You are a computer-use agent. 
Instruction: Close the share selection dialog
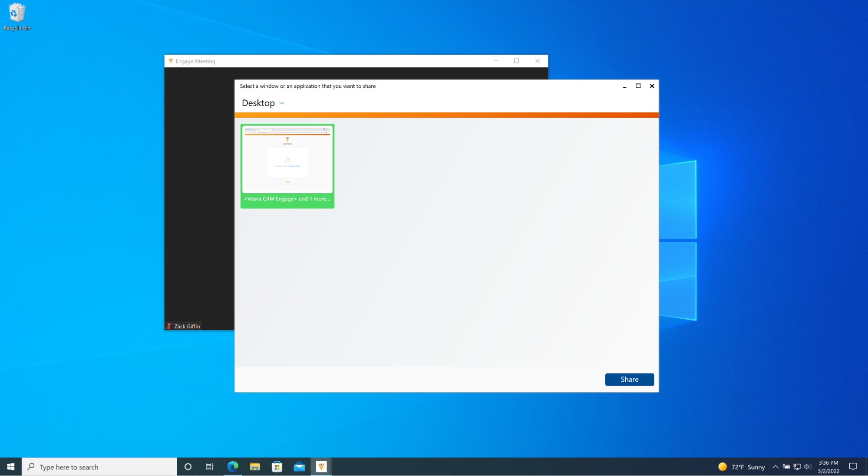(652, 86)
